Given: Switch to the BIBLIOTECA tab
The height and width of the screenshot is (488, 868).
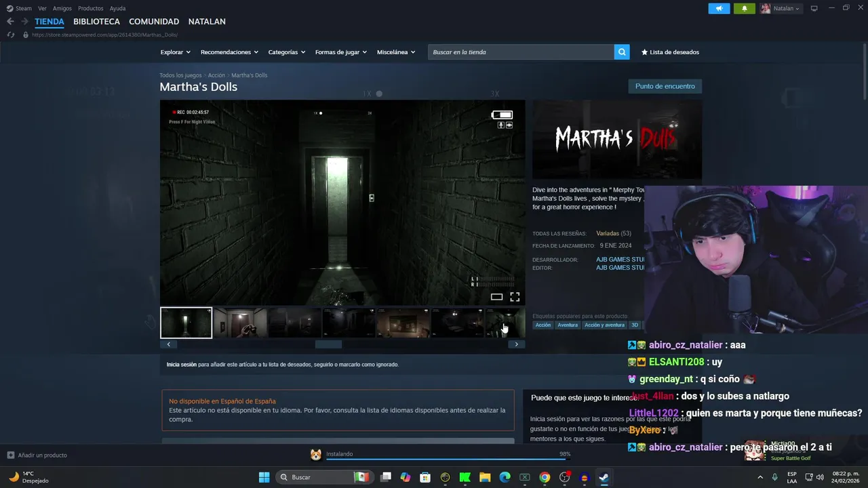Looking at the screenshot, I should [x=96, y=22].
